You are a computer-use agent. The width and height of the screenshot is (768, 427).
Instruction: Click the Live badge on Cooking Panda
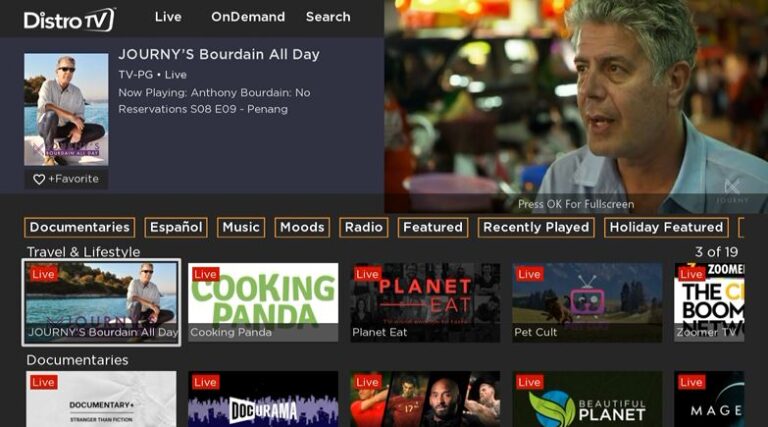pyautogui.click(x=205, y=274)
